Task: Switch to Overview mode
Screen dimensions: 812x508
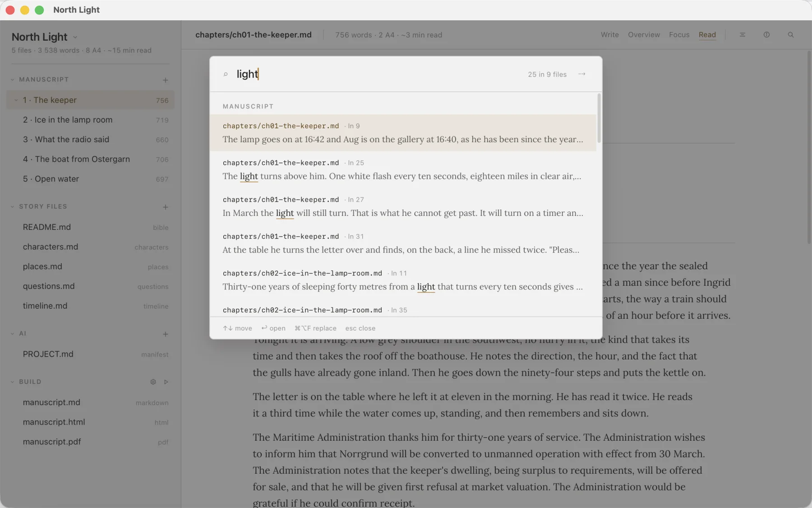Action: click(644, 35)
